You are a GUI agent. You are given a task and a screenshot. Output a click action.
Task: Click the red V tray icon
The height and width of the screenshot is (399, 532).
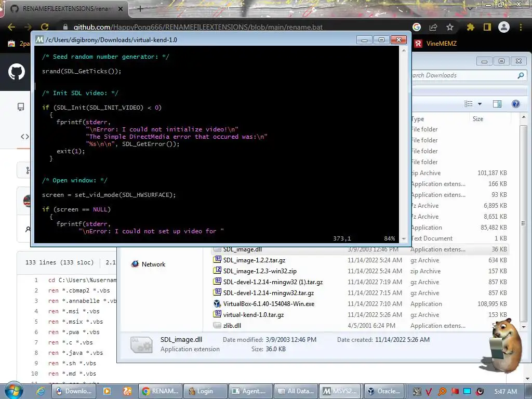[429, 392]
